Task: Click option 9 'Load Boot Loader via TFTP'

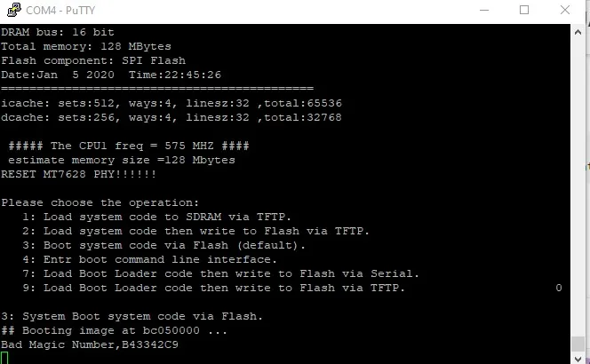Action: [x=213, y=288]
